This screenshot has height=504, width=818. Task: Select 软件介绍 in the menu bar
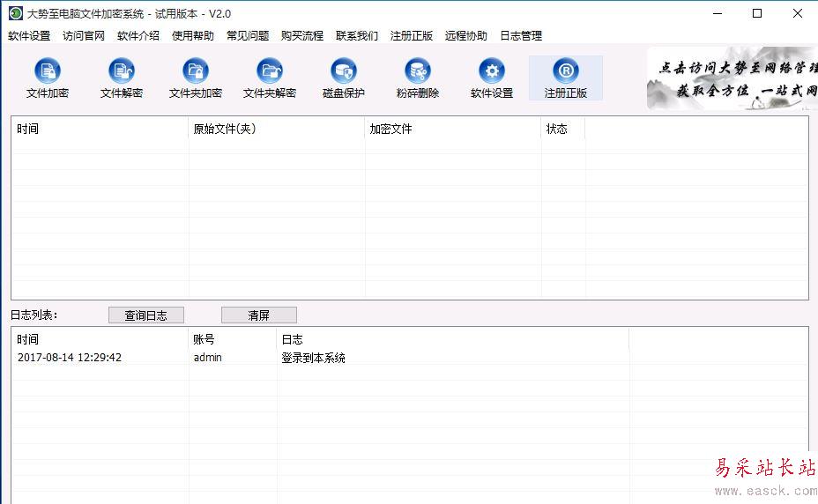(x=138, y=36)
